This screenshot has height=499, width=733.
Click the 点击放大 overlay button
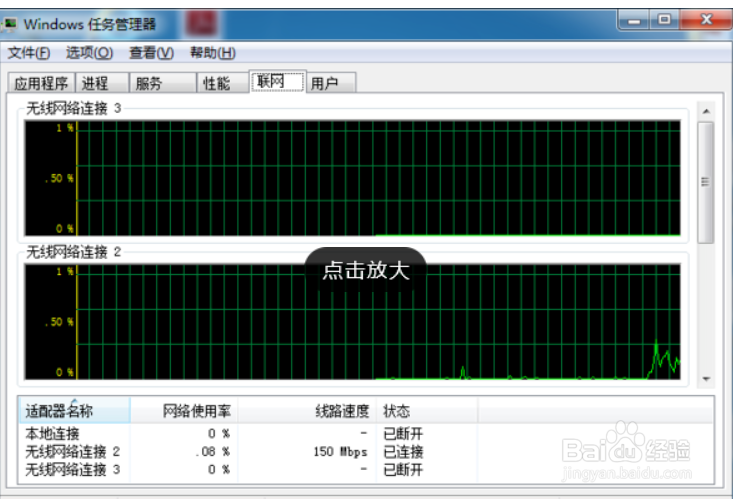pos(366,270)
